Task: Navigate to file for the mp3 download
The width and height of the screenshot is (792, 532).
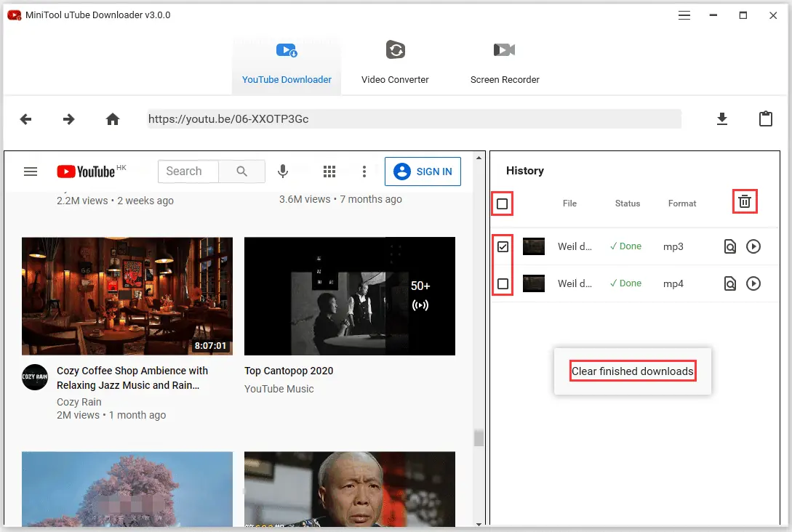Action: click(x=730, y=246)
